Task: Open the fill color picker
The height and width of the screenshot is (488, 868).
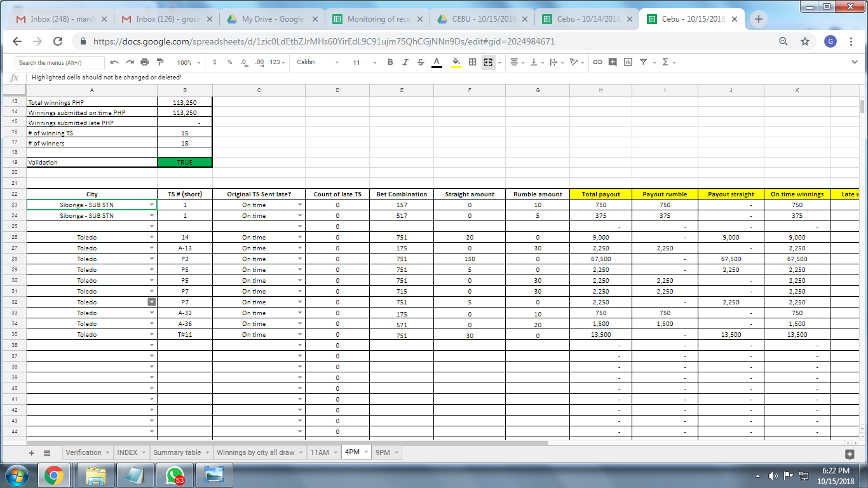Action: point(454,62)
